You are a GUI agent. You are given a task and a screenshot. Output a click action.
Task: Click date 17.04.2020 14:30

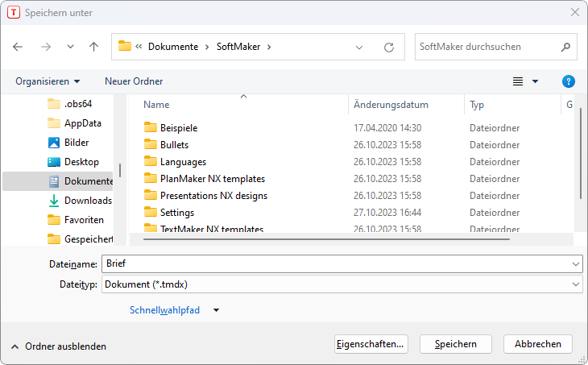point(387,128)
